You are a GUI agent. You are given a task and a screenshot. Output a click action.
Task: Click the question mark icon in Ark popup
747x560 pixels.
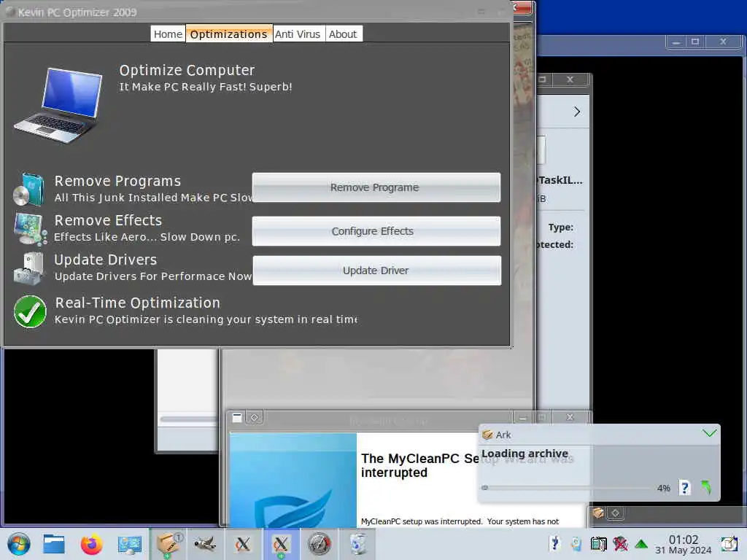(684, 488)
